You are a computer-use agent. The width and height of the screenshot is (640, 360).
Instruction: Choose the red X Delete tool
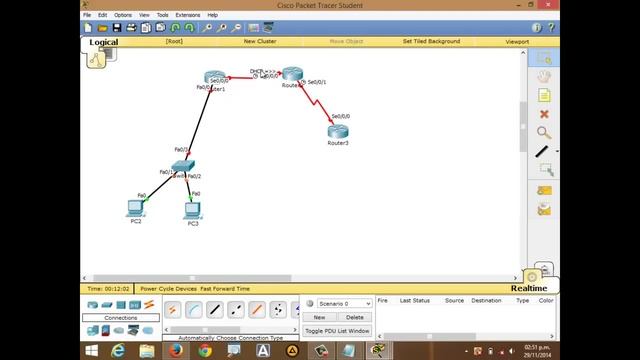[x=544, y=114]
